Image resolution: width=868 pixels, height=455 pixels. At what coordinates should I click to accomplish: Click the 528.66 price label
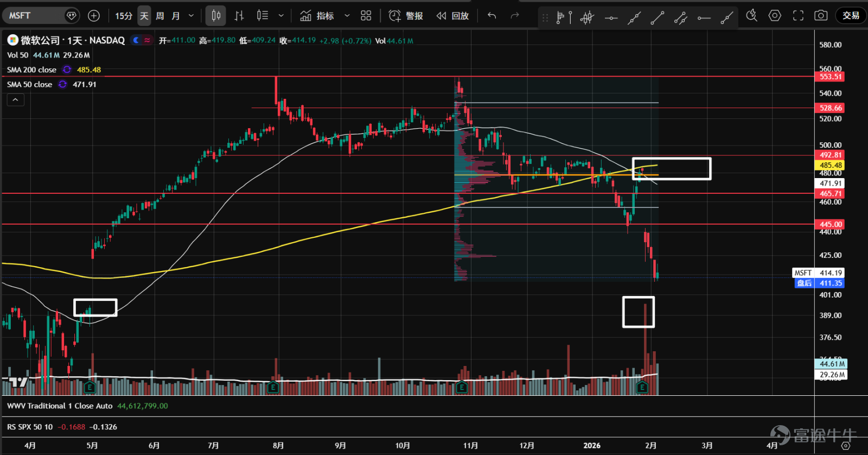pyautogui.click(x=830, y=108)
